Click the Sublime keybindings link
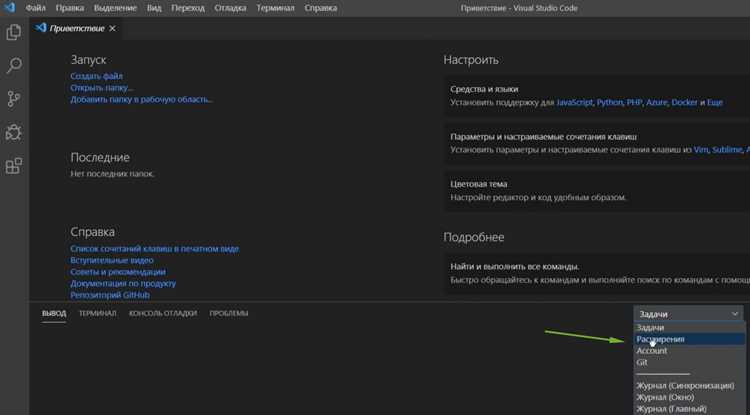Image resolution: width=750 pixels, height=415 pixels. click(x=727, y=150)
